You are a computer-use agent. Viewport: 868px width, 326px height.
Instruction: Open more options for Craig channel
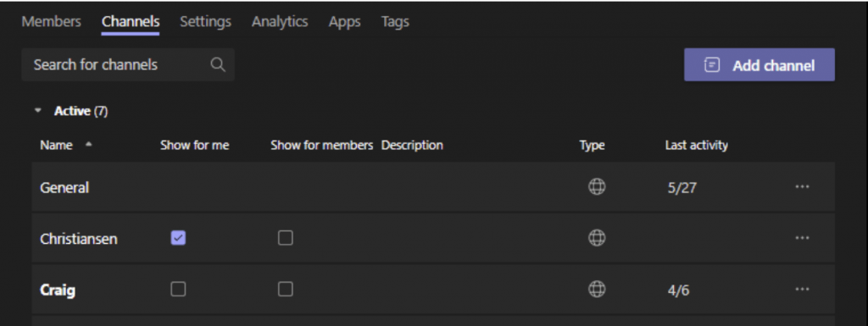pos(802,289)
